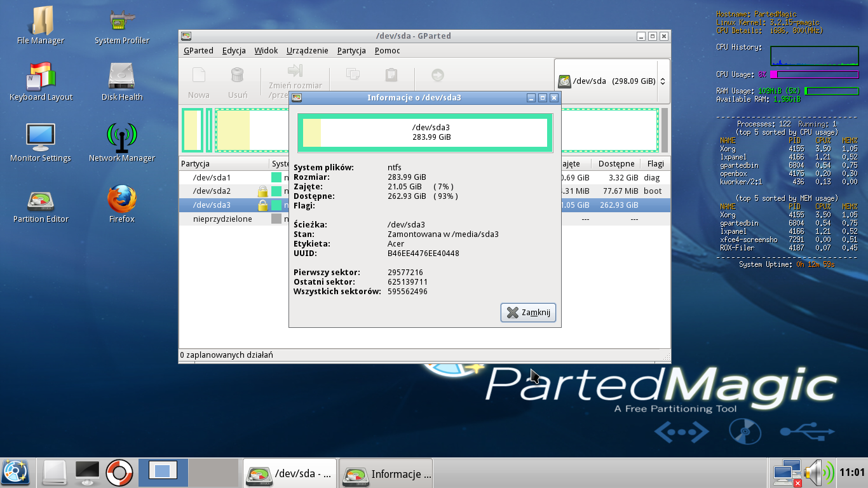Select the /dev/sda2 partition row
The height and width of the screenshot is (488, 868).
pyautogui.click(x=424, y=191)
